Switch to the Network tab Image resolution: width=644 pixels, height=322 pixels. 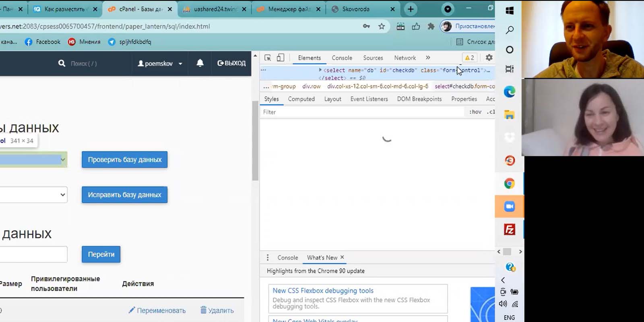tap(405, 58)
